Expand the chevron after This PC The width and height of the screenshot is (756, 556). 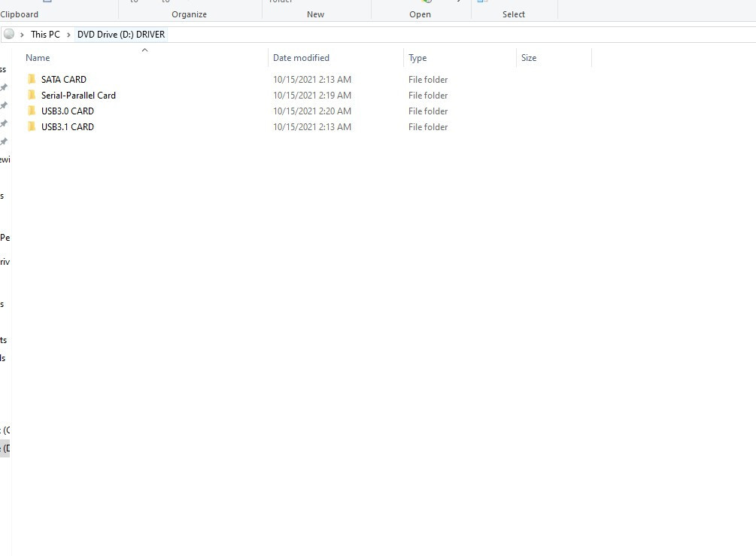(68, 35)
